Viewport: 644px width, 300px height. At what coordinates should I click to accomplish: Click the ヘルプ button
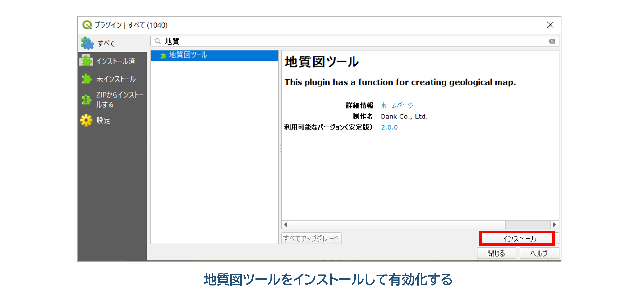coord(539,253)
